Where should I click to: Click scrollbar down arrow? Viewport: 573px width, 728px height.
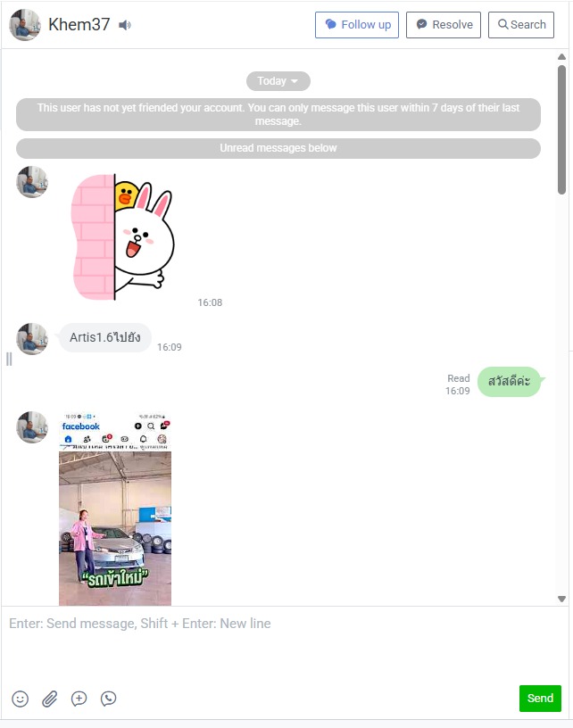point(562,599)
